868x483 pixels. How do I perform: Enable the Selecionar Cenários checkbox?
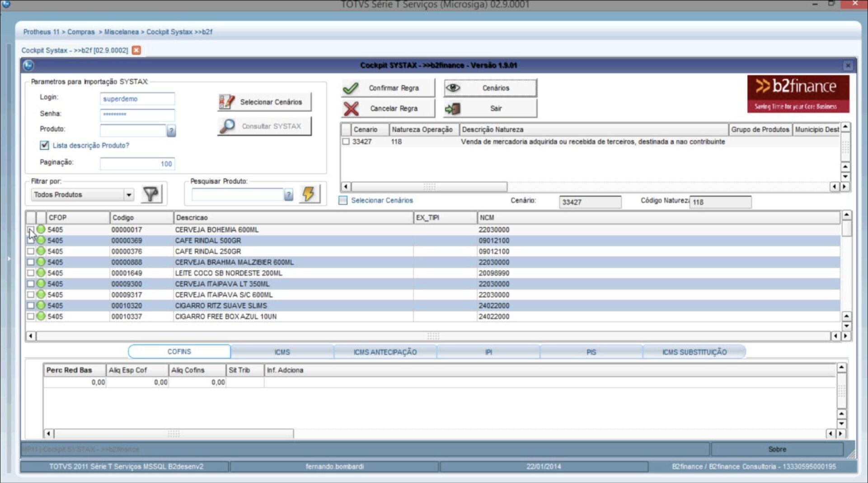click(x=343, y=200)
